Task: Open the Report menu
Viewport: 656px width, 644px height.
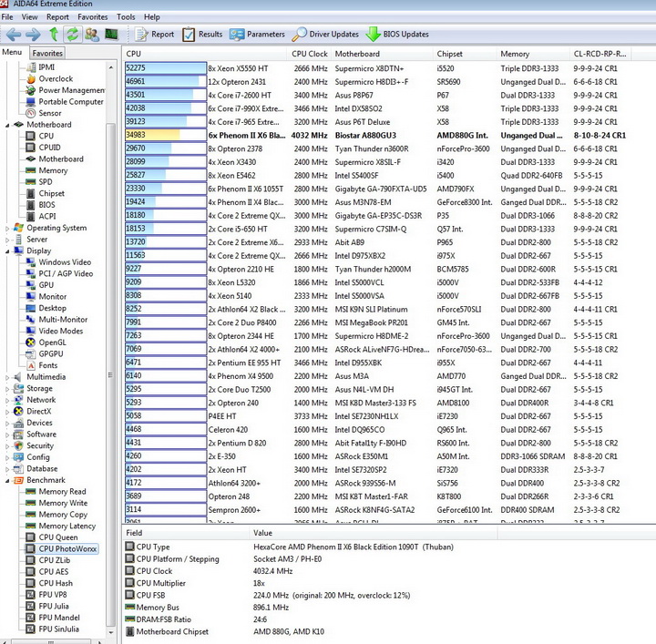Action: tap(57, 17)
